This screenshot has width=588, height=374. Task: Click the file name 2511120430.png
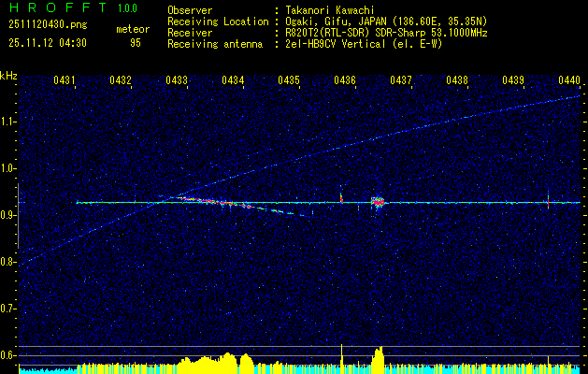pos(48,25)
